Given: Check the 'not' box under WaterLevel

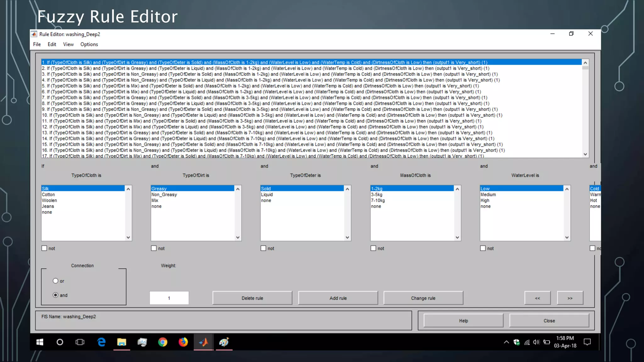Looking at the screenshot, I should 483,248.
